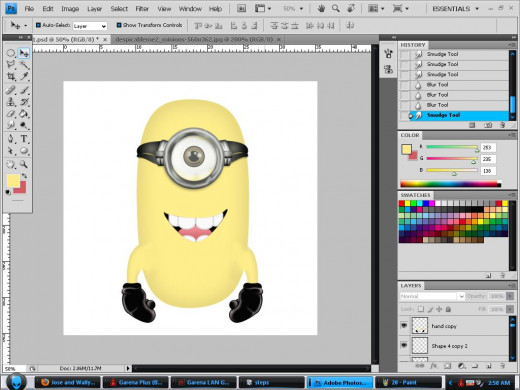Select the Burn tool
Viewport: 520px width, 390px height.
click(x=24, y=125)
